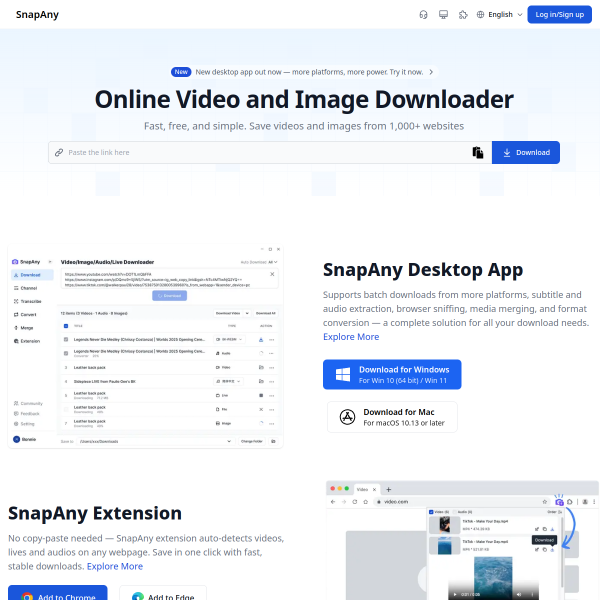Click the desktop app screenshot image
Screen dimensions: 600x600
point(145,346)
